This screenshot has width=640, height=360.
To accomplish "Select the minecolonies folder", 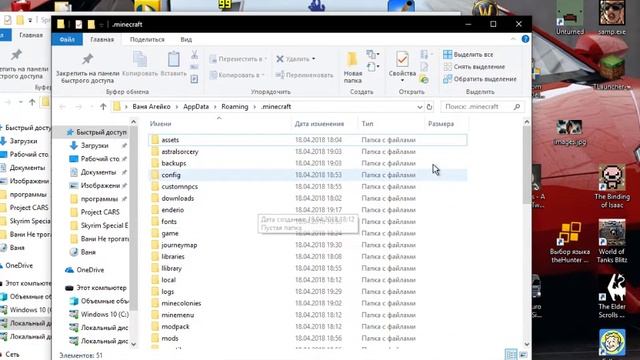I will click(x=308, y=303).
